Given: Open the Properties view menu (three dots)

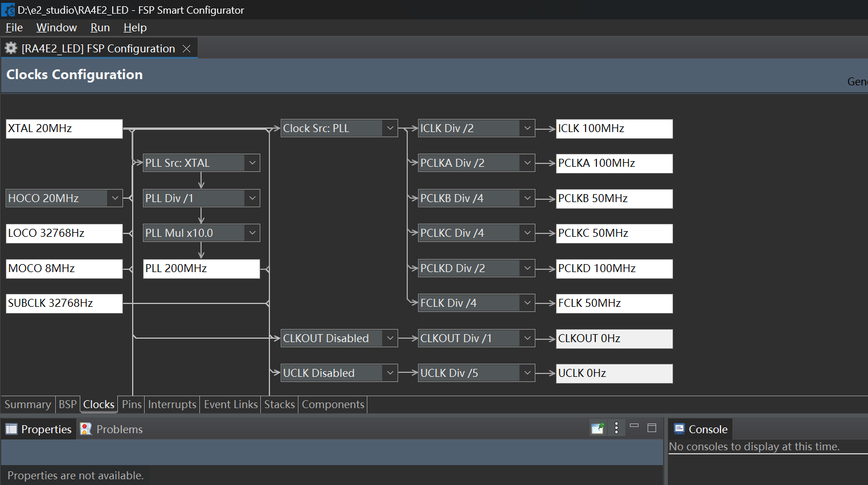Looking at the screenshot, I should pos(616,428).
